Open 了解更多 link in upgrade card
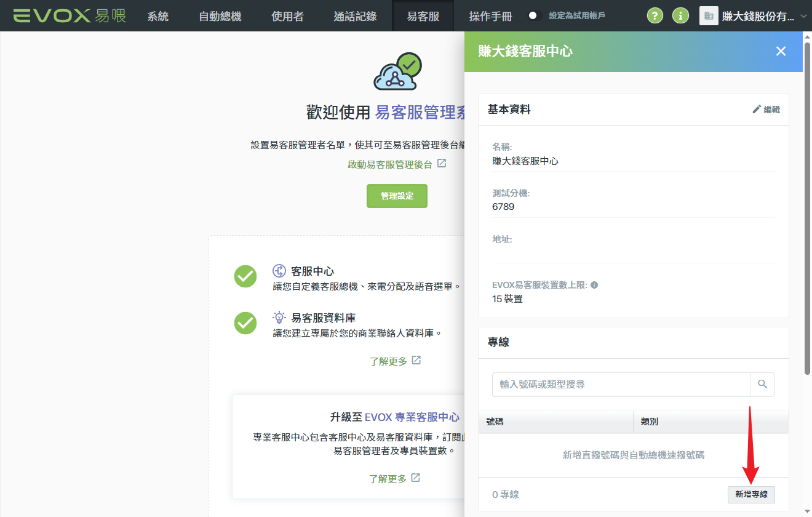The image size is (812, 517). [388, 479]
